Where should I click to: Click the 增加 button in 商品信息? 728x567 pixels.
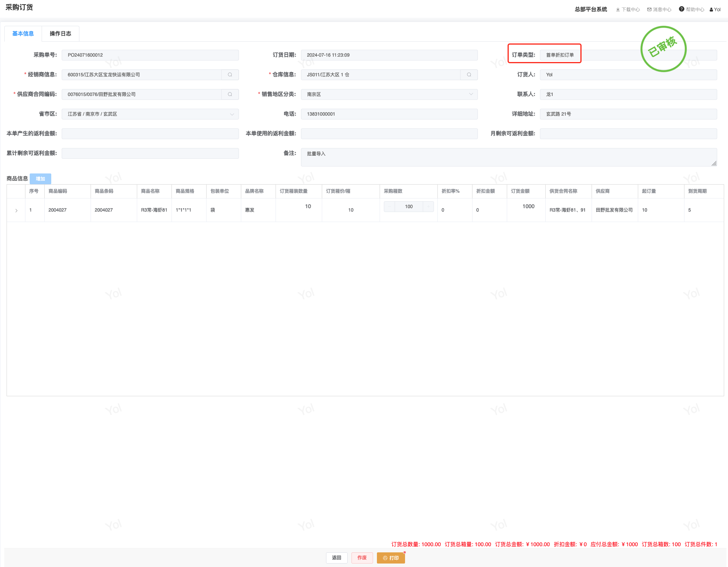pos(40,179)
